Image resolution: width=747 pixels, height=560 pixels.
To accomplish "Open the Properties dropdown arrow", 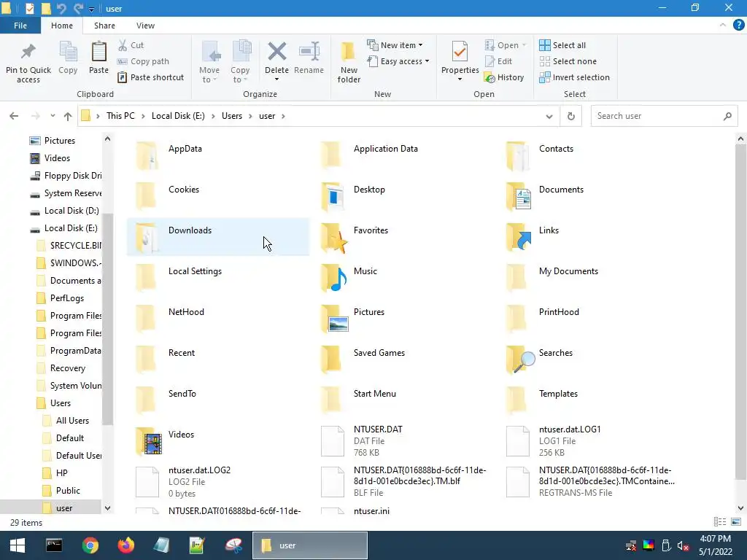I will [460, 79].
